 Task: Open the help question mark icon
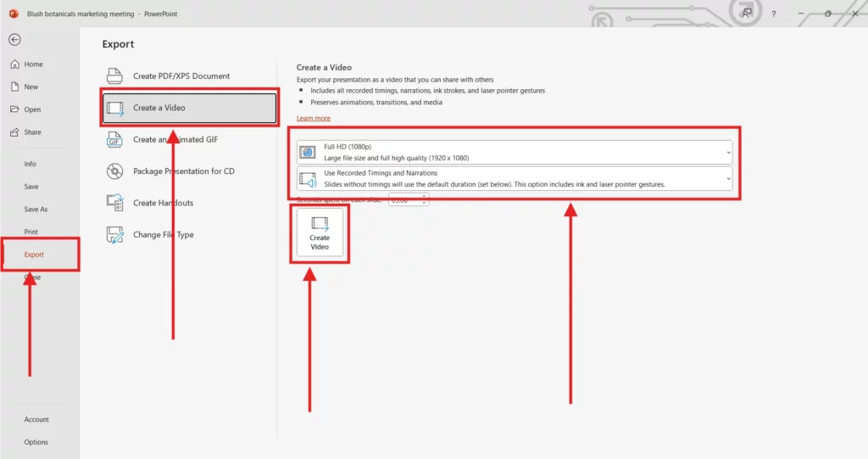[773, 14]
